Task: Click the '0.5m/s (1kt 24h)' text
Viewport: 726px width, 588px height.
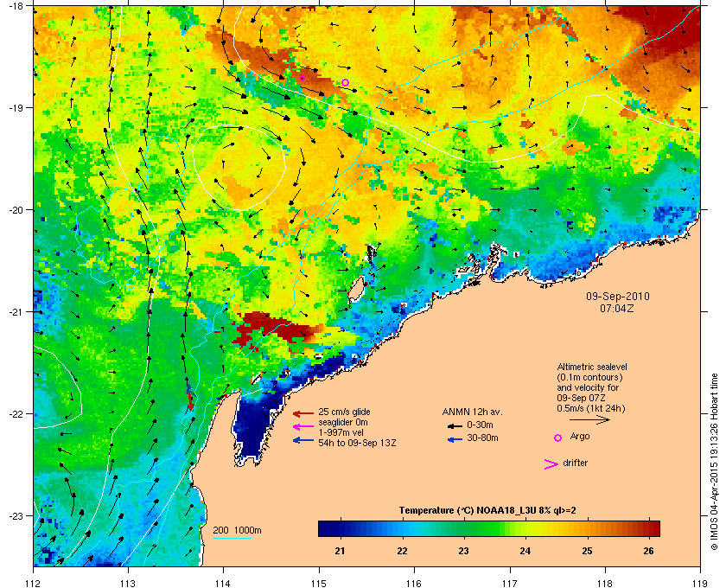Action: point(591,409)
